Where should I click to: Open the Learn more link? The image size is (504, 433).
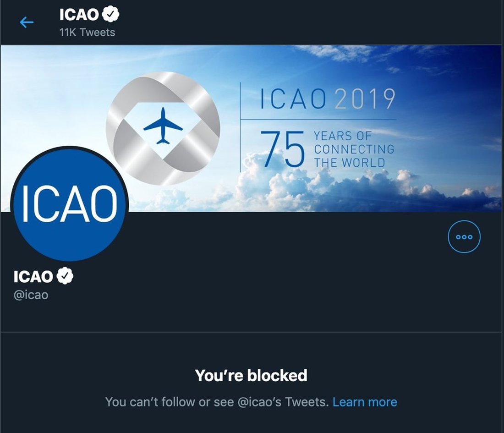click(x=365, y=402)
